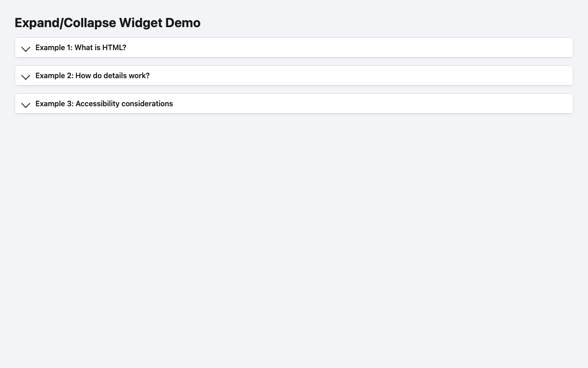This screenshot has height=368, width=588.
Task: Click the disclosure arrow on the HTML question
Action: click(x=26, y=49)
